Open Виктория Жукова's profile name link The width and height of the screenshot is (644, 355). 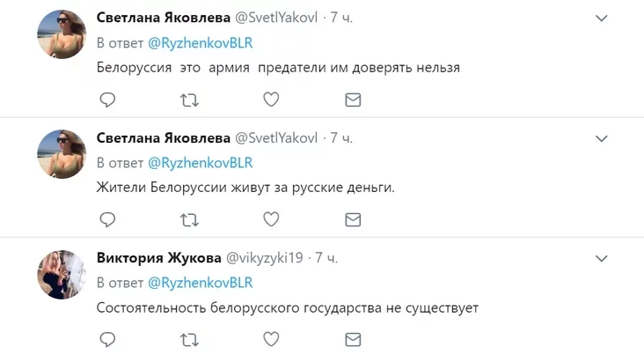click(x=159, y=257)
